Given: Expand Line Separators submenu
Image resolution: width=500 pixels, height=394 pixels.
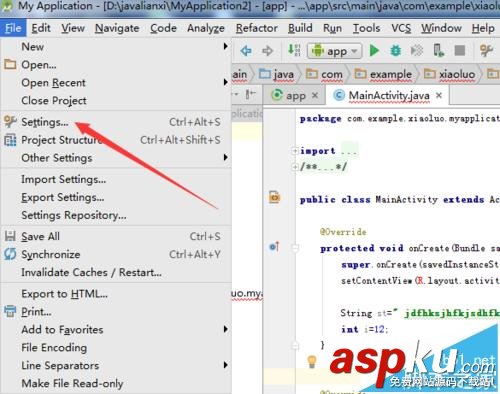Looking at the screenshot, I should 116,366.
